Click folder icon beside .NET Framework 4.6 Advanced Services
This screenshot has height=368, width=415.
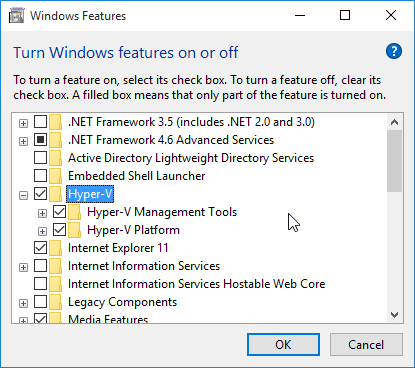coord(55,140)
